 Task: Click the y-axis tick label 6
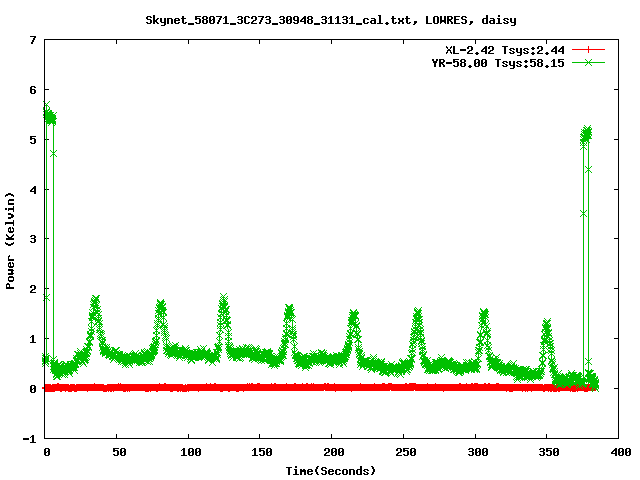(x=33, y=90)
